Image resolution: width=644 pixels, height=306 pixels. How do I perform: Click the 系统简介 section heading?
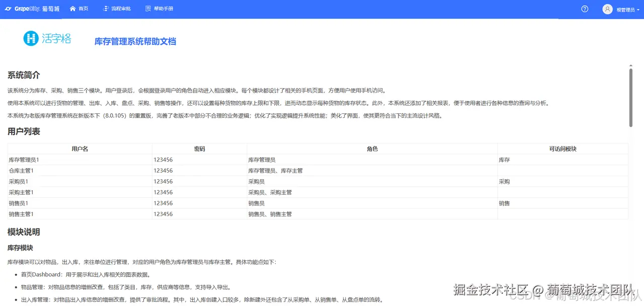23,74
